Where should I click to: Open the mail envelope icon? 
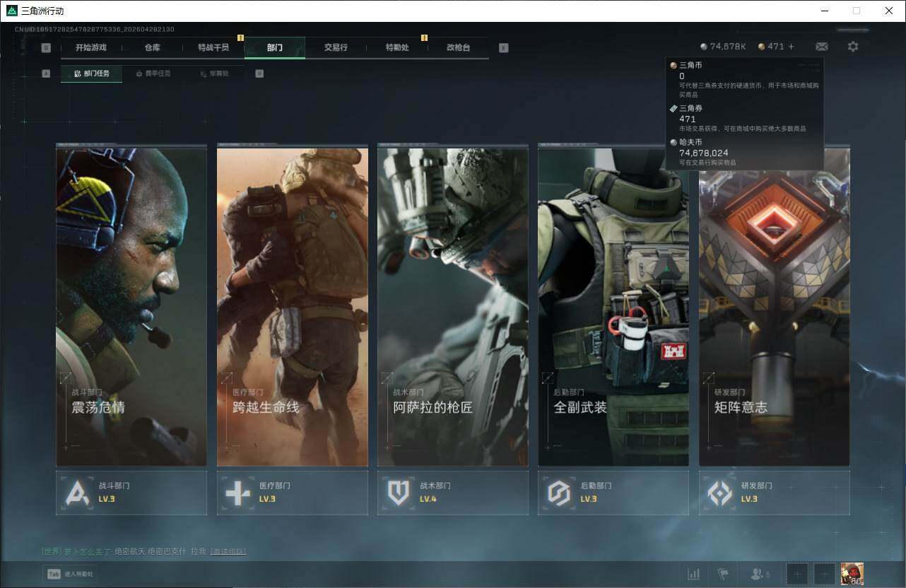(821, 47)
